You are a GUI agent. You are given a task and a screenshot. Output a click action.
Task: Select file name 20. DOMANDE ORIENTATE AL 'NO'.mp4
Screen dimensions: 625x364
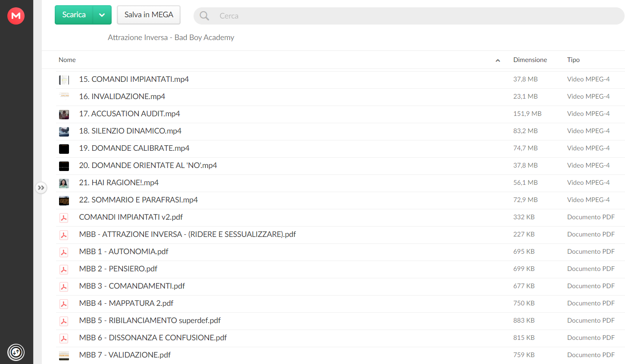tap(148, 165)
